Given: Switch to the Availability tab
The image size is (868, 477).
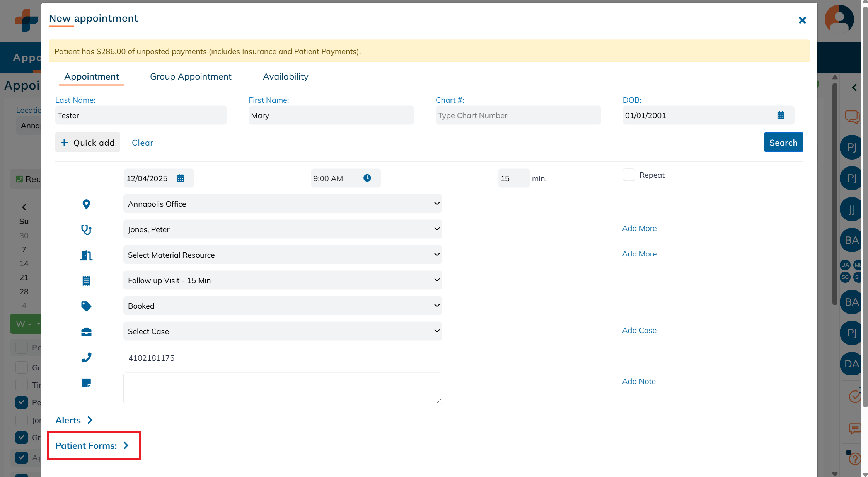Looking at the screenshot, I should click(285, 76).
